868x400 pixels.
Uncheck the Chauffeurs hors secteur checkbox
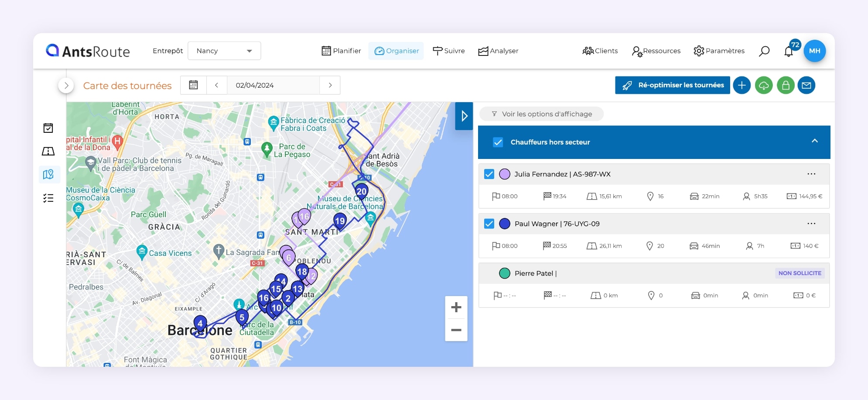[x=498, y=142]
